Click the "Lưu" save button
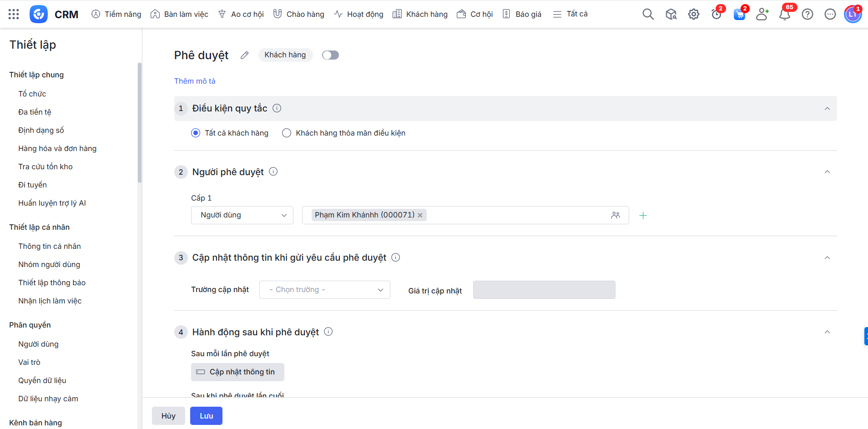 click(206, 416)
